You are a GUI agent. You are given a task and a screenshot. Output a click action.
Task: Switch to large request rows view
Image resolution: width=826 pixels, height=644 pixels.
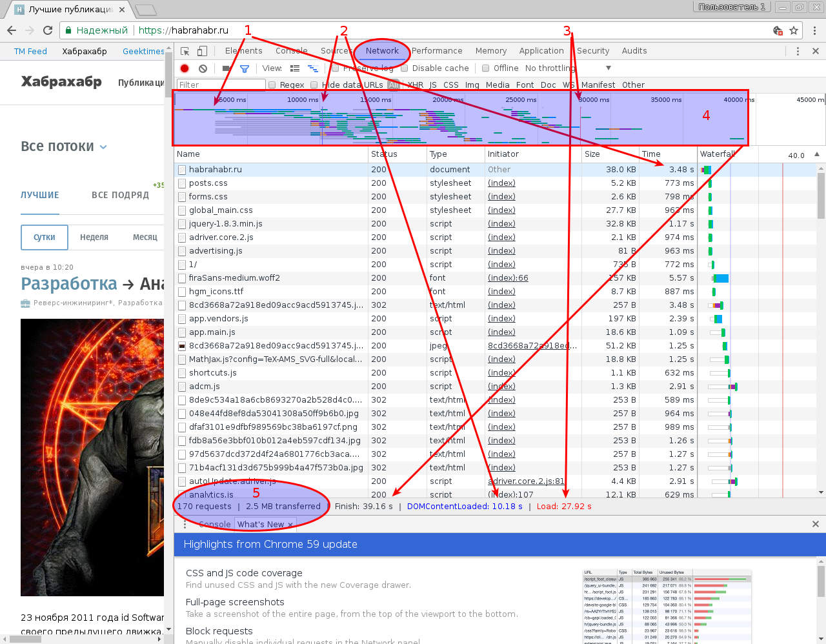pyautogui.click(x=295, y=68)
